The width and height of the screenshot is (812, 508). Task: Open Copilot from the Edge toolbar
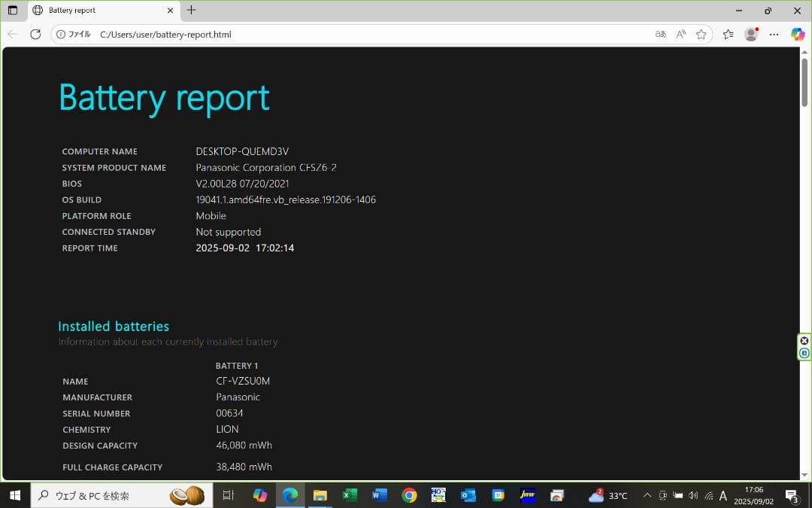(797, 34)
